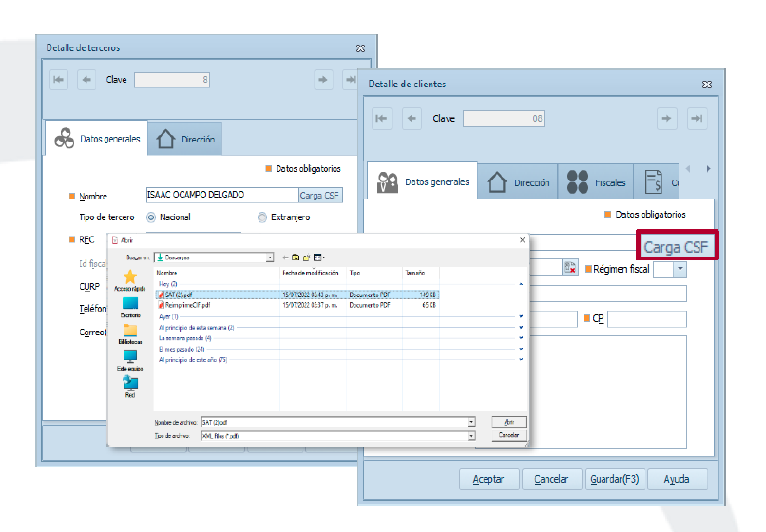766x532 pixels.
Task: Open Datos generales tab in Detalle de clientes
Action: (423, 182)
